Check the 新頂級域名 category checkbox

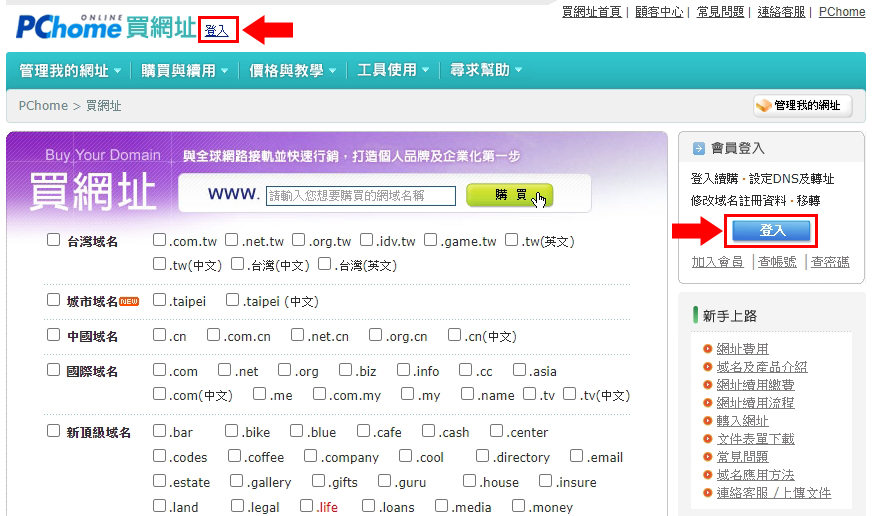click(x=53, y=431)
